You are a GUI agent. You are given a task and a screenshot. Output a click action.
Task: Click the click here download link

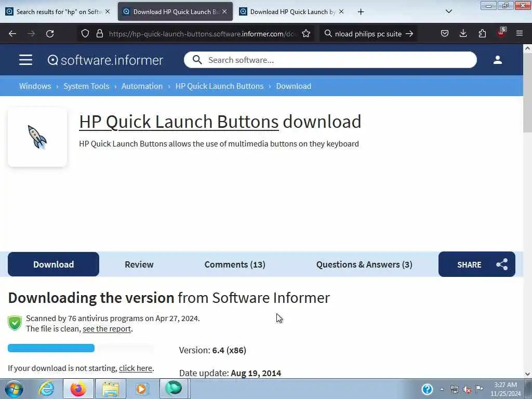[136, 368]
